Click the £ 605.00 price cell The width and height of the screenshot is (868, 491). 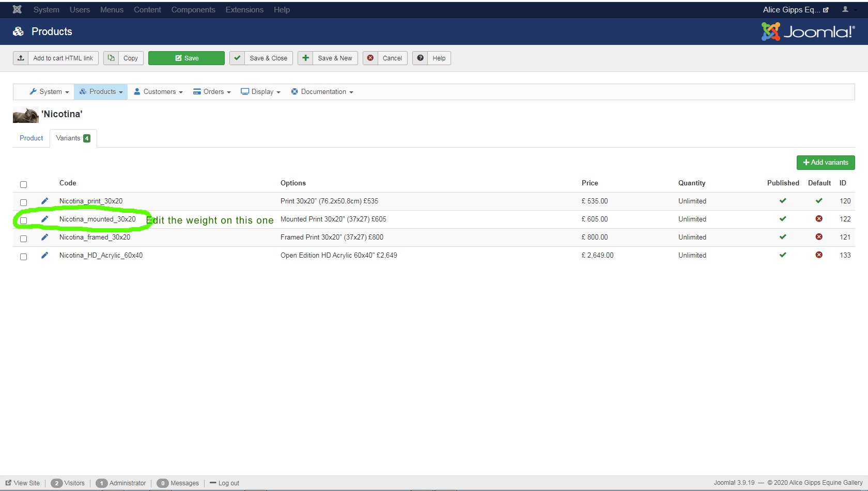[595, 219]
